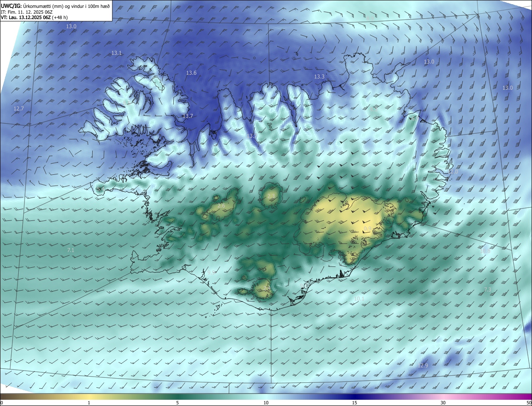
Task: Click the 7.3 value label in the southeast
Action: click(488, 290)
